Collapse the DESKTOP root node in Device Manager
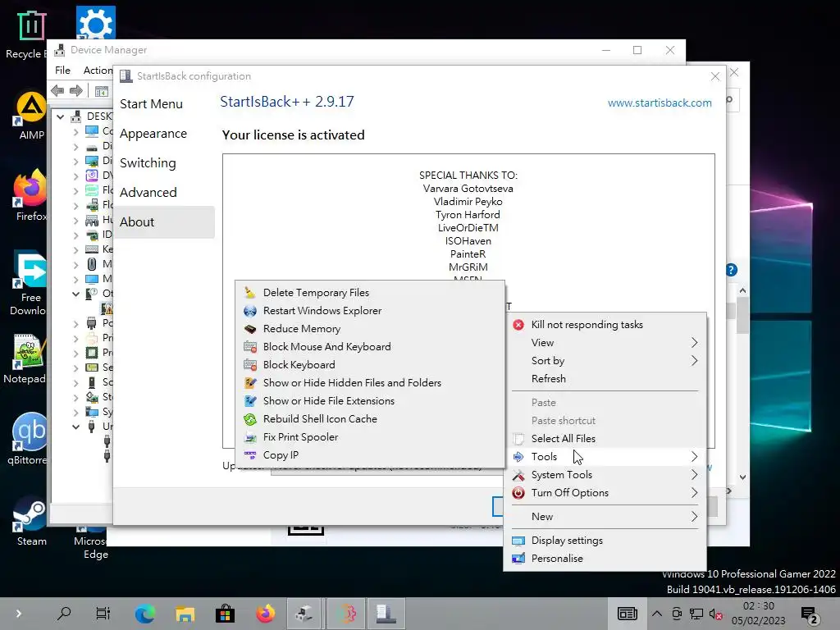This screenshot has height=630, width=840. pyautogui.click(x=61, y=116)
